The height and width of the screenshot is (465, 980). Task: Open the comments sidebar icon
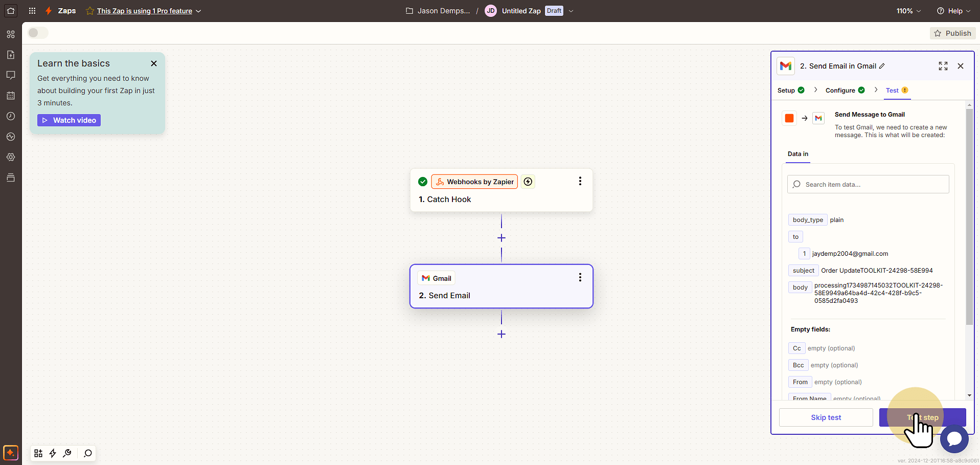11,75
